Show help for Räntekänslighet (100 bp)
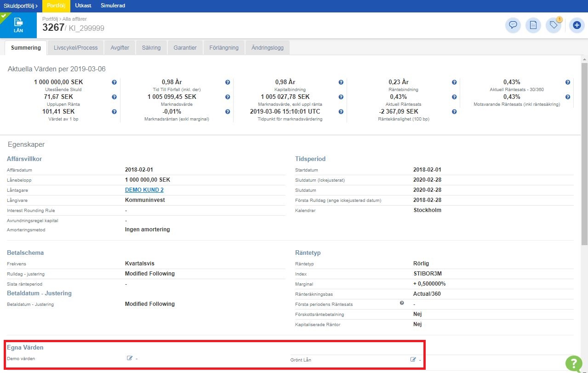 pyautogui.click(x=454, y=112)
